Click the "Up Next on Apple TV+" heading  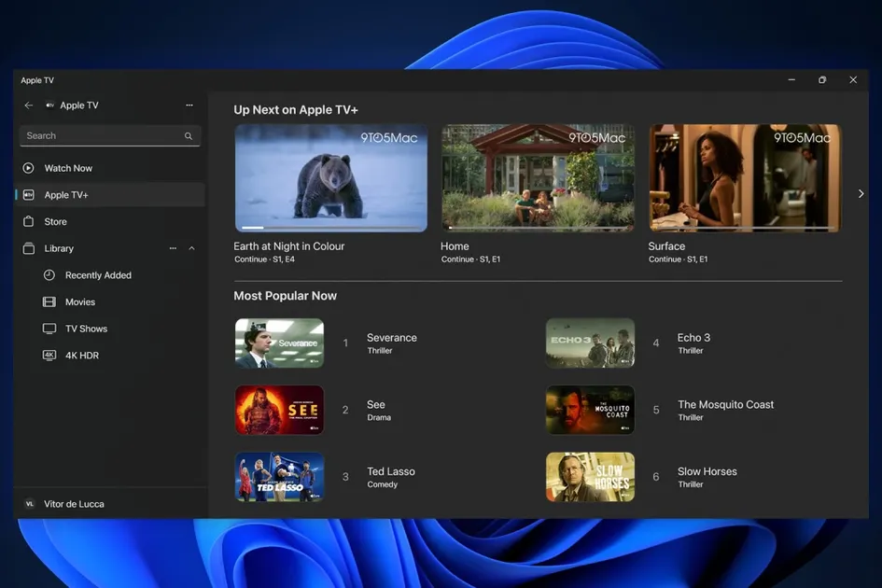pyautogui.click(x=296, y=110)
